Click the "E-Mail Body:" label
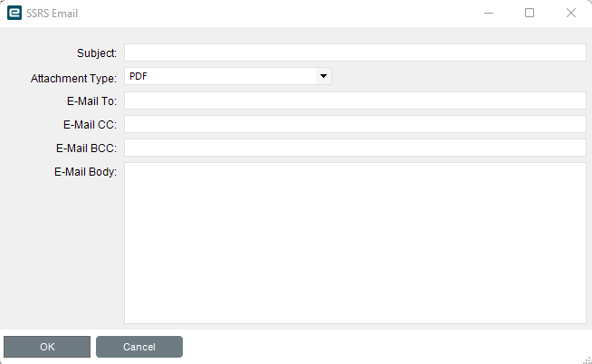Viewport: 592px width, 364px height. click(x=86, y=172)
